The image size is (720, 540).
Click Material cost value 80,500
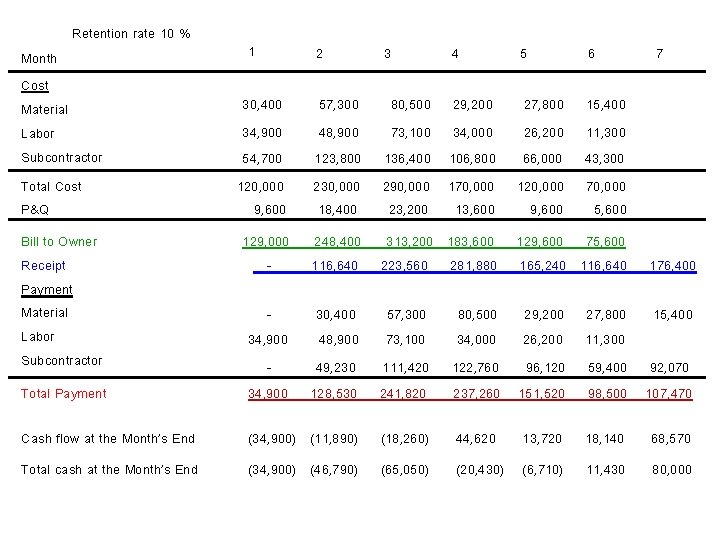click(x=411, y=105)
